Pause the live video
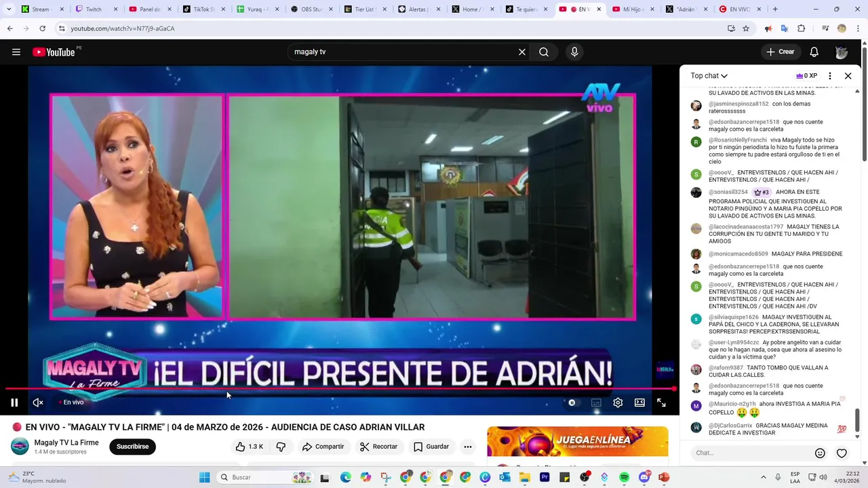 point(14,403)
